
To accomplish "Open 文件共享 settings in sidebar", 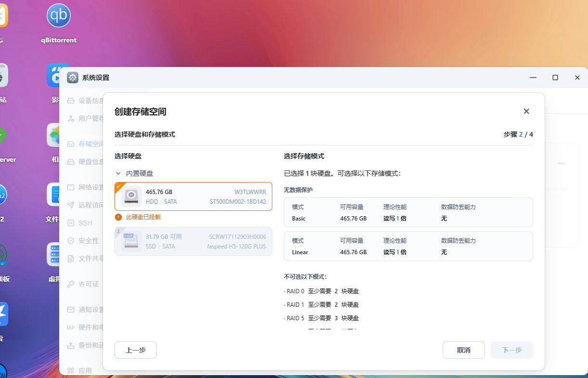I will pyautogui.click(x=87, y=258).
